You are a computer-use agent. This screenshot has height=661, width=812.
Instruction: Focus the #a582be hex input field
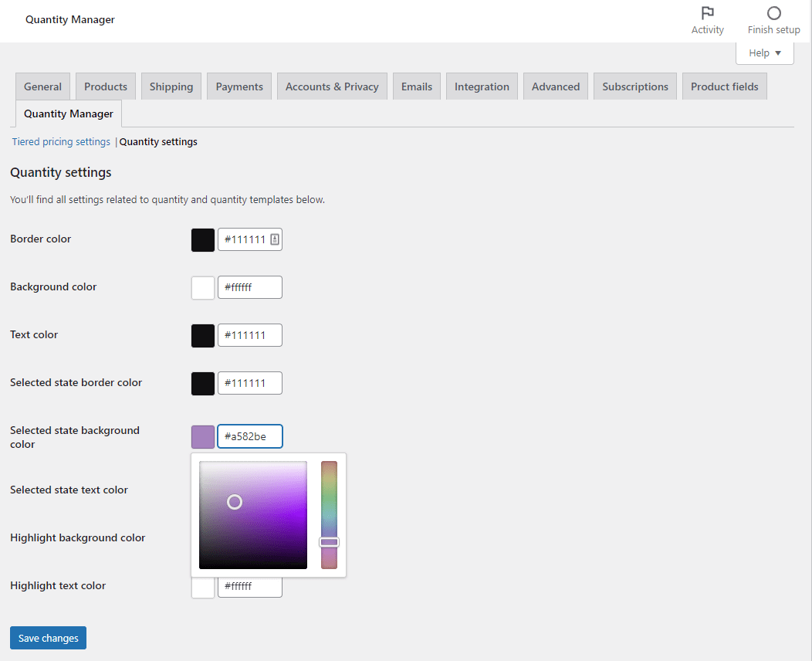point(250,436)
